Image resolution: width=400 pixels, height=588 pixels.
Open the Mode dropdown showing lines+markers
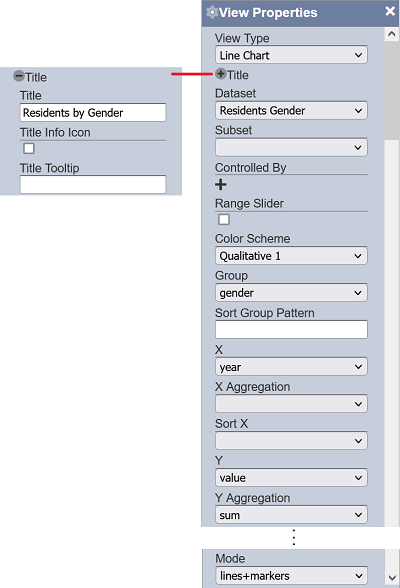pos(291,576)
